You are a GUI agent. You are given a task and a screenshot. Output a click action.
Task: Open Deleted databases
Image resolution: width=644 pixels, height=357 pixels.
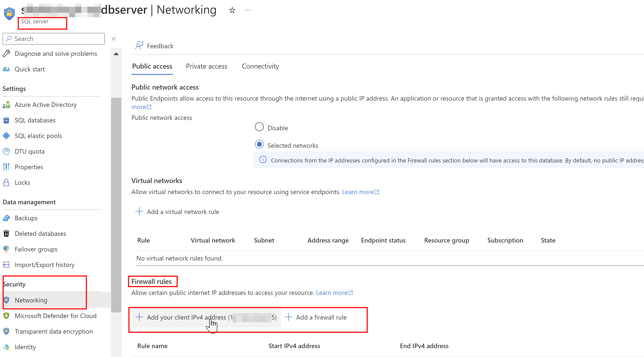pos(40,233)
